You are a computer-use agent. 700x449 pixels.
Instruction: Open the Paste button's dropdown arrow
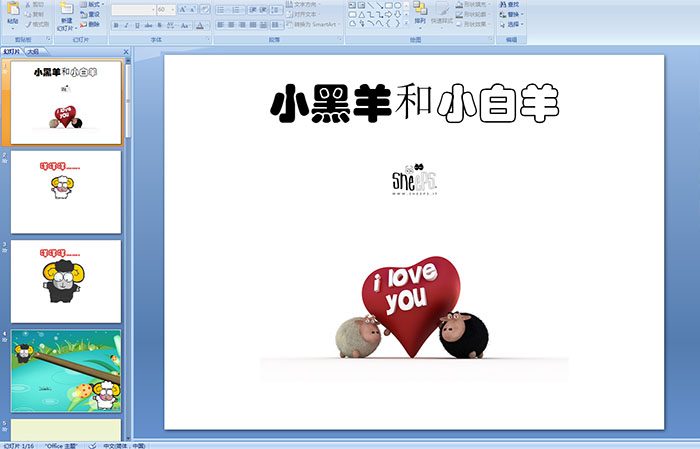(x=13, y=28)
